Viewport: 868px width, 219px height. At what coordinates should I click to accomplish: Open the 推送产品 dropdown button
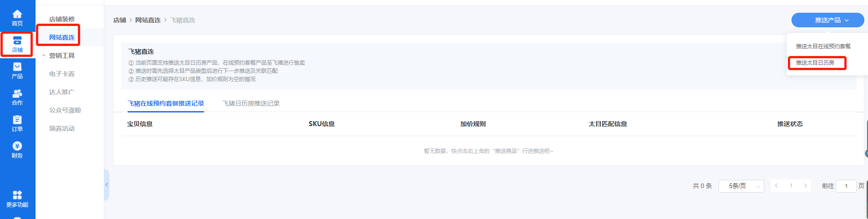coord(827,20)
